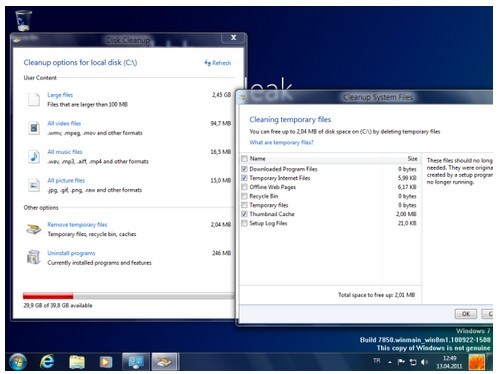Click '29,9 GB of 39,8 GB available' text
This screenshot has width=502, height=374.
coord(58,305)
